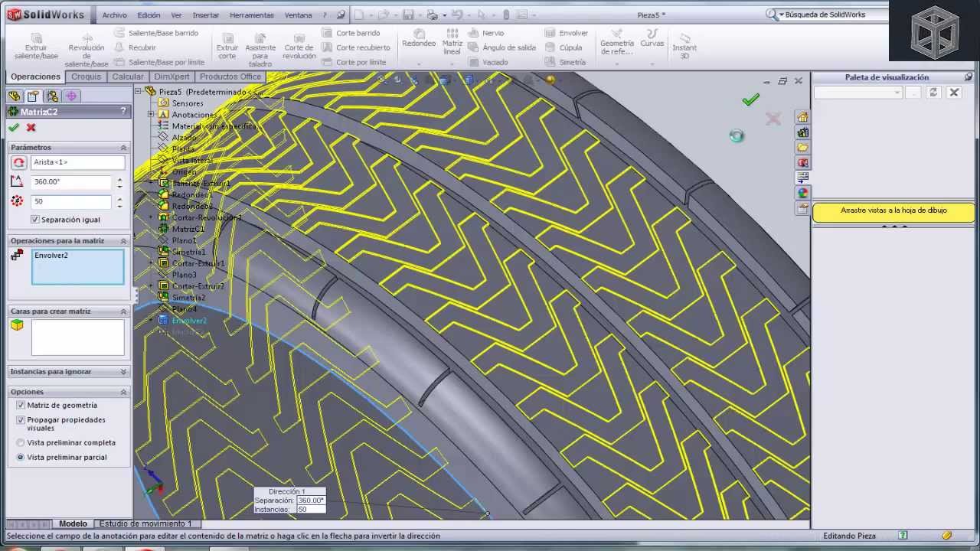This screenshot has height=551, width=980.
Task: Switch to the Calcular tab
Action: coord(128,77)
